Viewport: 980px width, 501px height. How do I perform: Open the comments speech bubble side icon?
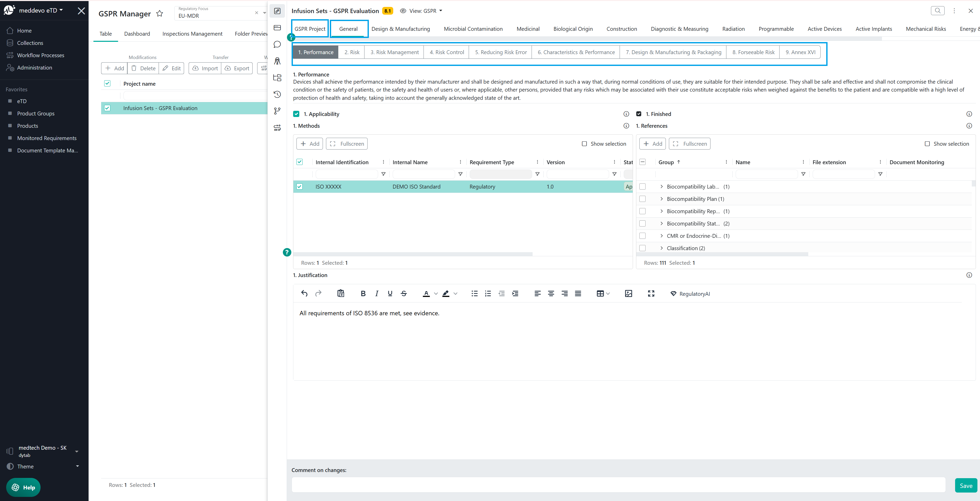277,44
